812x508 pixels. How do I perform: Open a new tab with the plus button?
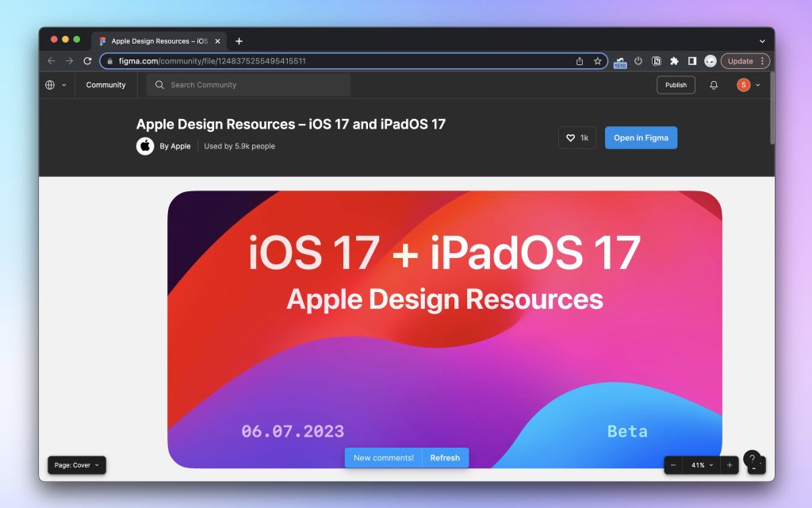239,41
